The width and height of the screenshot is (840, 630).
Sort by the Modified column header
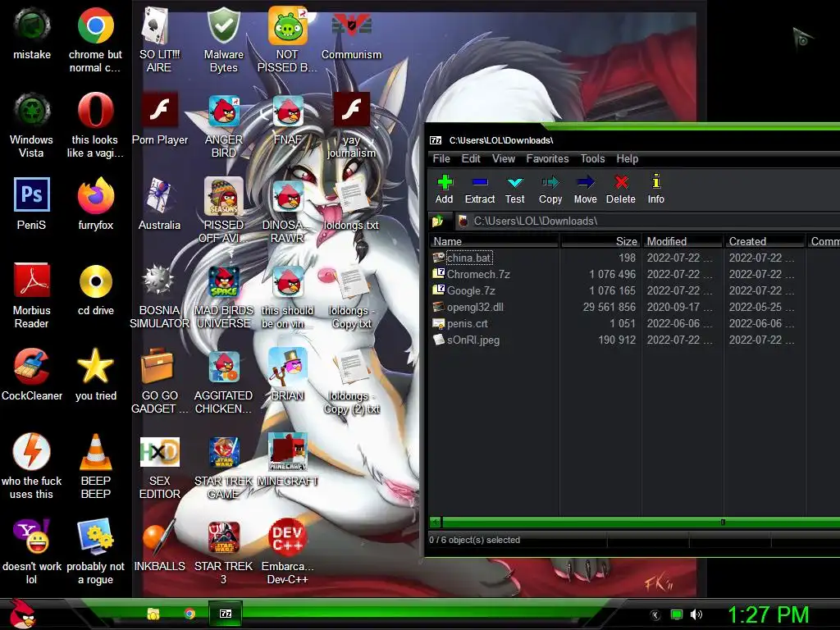[x=682, y=241]
